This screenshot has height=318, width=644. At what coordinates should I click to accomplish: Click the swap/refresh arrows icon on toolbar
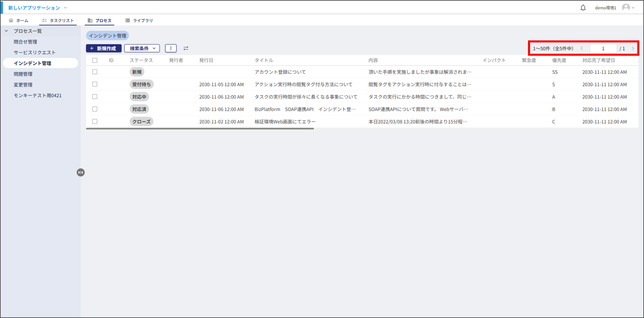click(x=186, y=48)
